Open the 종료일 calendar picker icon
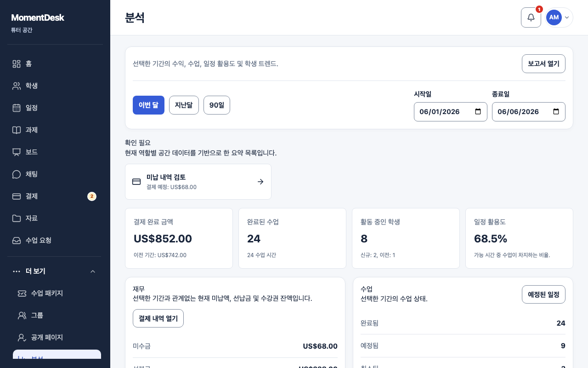 [556, 112]
